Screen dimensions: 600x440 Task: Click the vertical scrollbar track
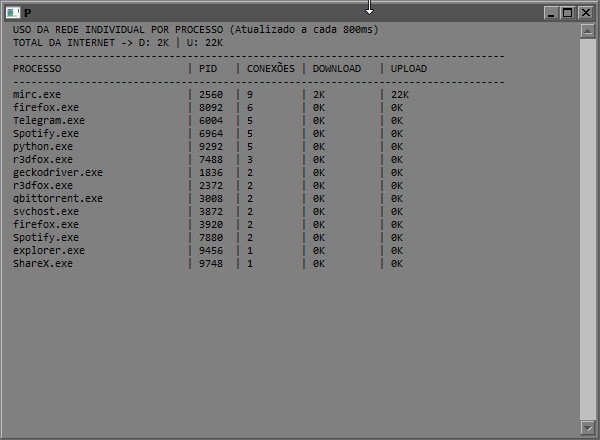pos(587,230)
